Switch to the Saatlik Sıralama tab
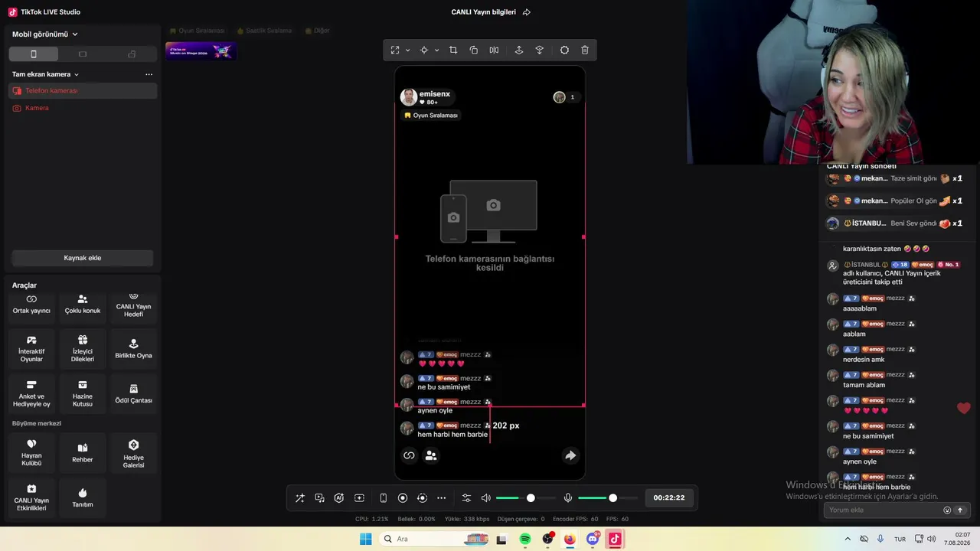 pos(264,31)
